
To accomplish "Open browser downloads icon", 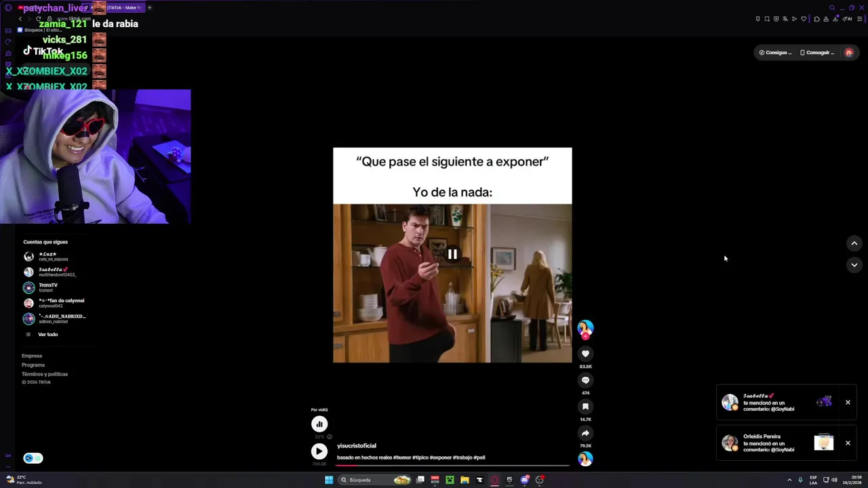I will pos(835,19).
